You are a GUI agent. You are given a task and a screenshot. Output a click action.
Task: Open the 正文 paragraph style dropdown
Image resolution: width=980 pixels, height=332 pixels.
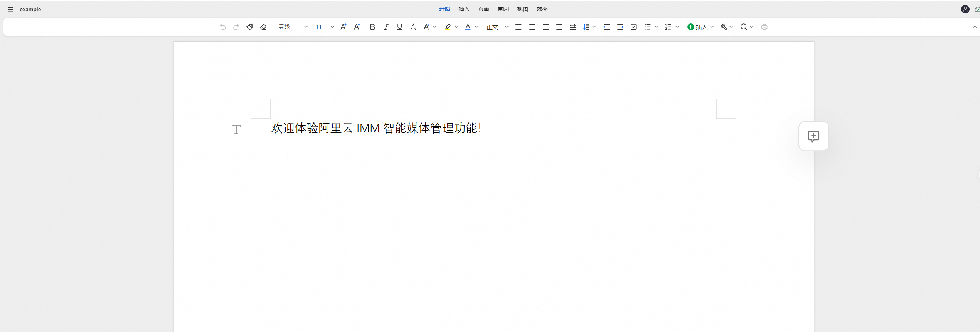pyautogui.click(x=497, y=27)
